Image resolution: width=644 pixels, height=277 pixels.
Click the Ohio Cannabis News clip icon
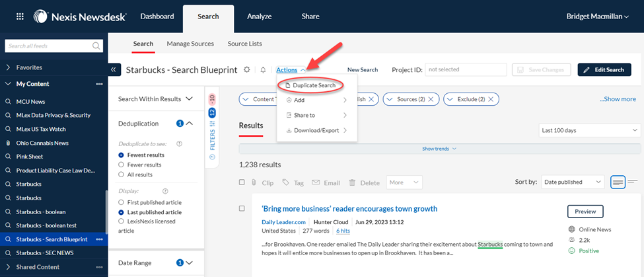[x=8, y=143]
